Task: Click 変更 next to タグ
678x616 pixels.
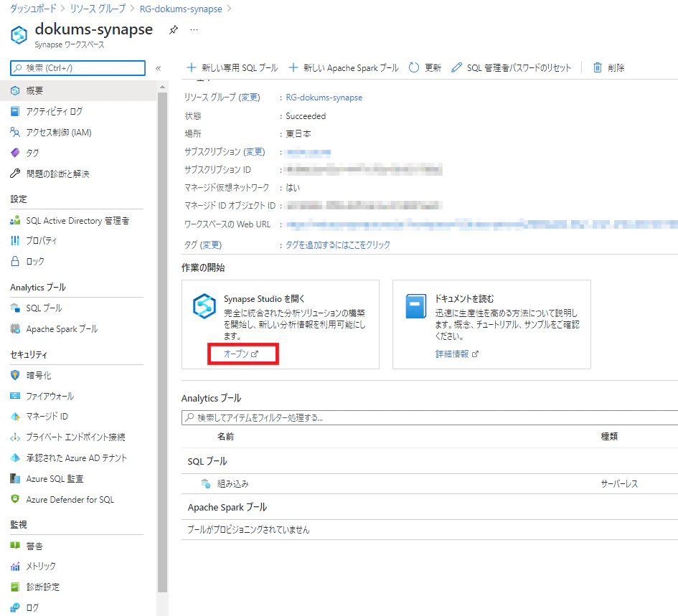Action: click(x=211, y=245)
